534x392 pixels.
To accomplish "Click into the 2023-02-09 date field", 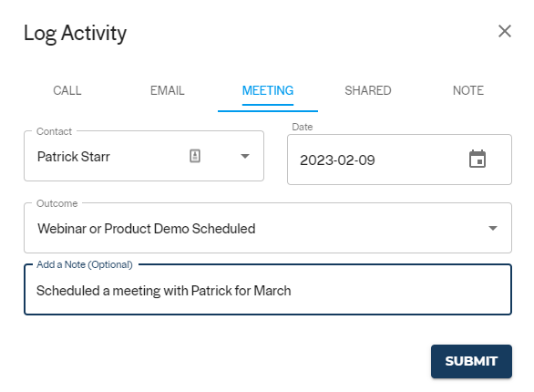I will (399, 160).
